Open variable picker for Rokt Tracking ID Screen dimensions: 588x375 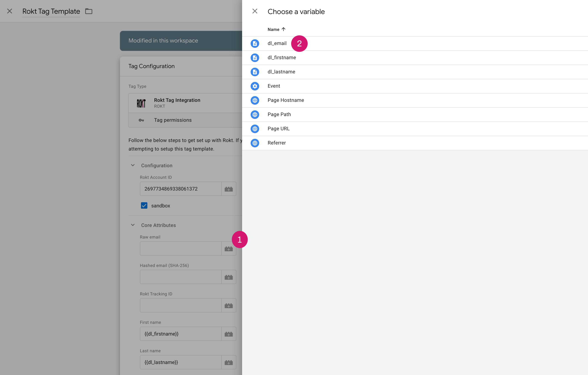point(229,306)
